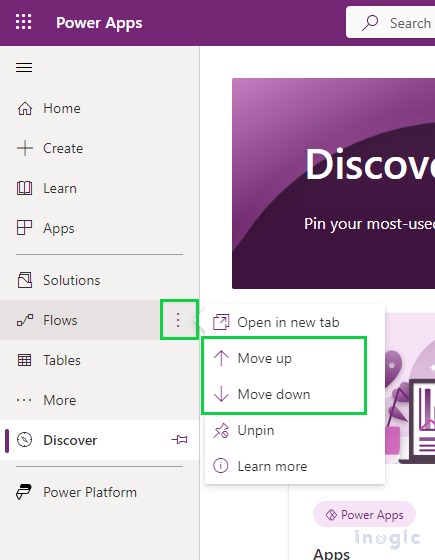Viewport: 435px width, 560px height.
Task: Click the Learn more info icon
Action: [221, 466]
